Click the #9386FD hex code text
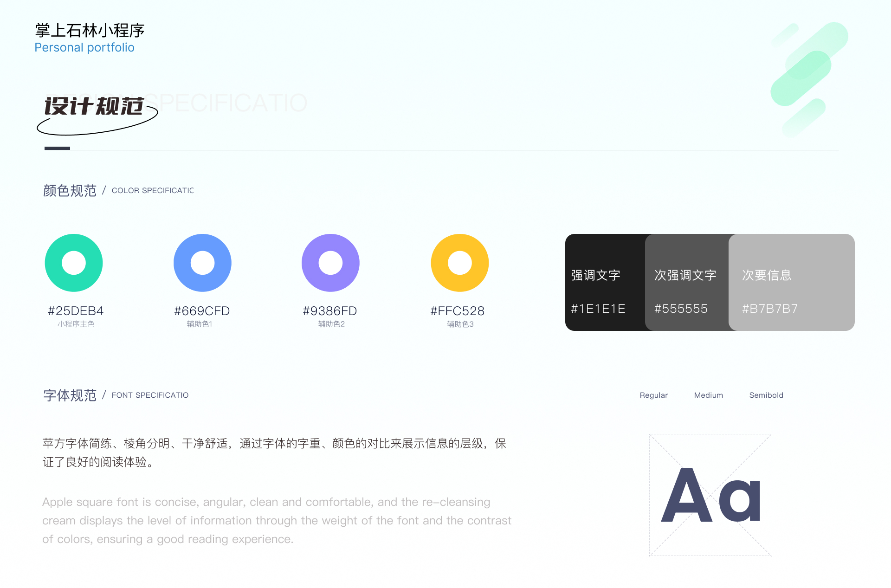The height and width of the screenshot is (588, 891). (x=329, y=311)
